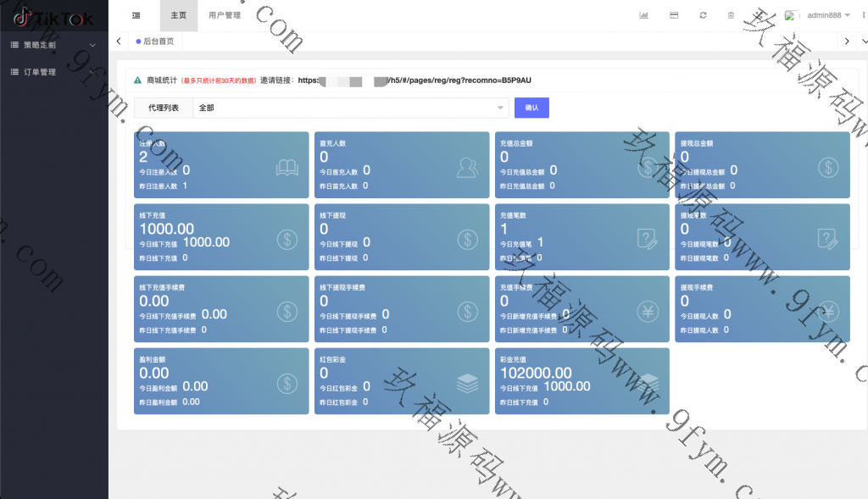Click the trash bin icon in header
Image resolution: width=868 pixels, height=499 pixels.
pyautogui.click(x=731, y=15)
